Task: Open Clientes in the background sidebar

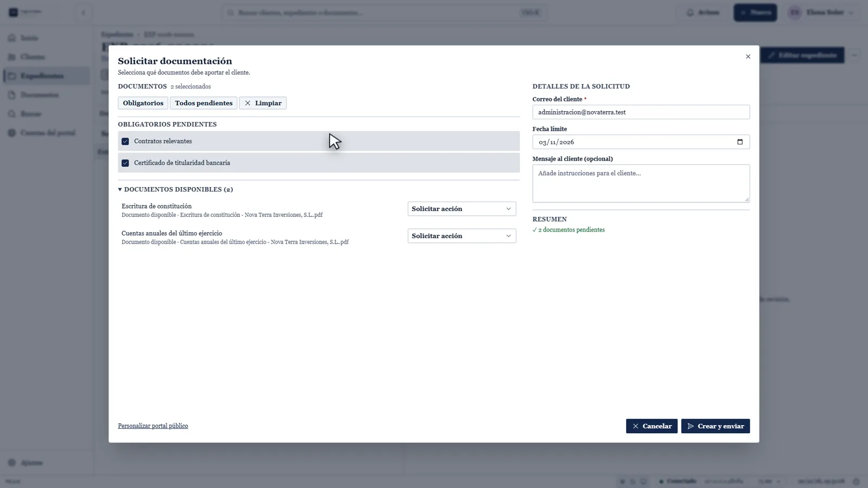Action: click(46, 57)
